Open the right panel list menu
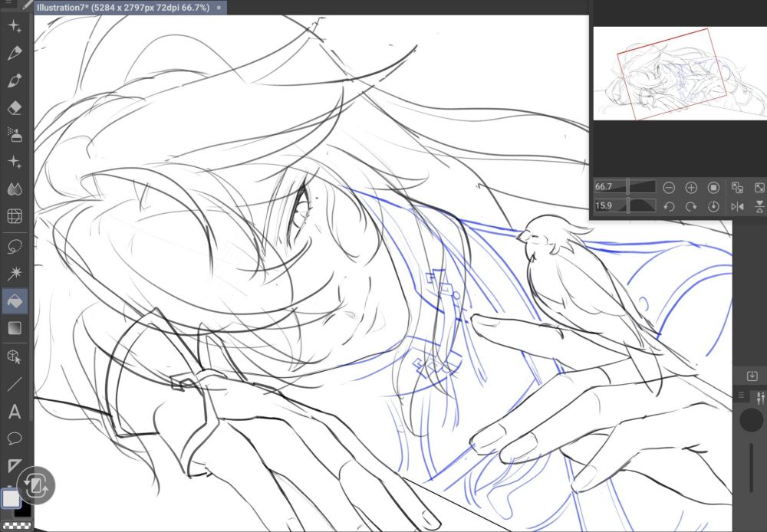Viewport: 767px width, 532px height. pos(741,395)
